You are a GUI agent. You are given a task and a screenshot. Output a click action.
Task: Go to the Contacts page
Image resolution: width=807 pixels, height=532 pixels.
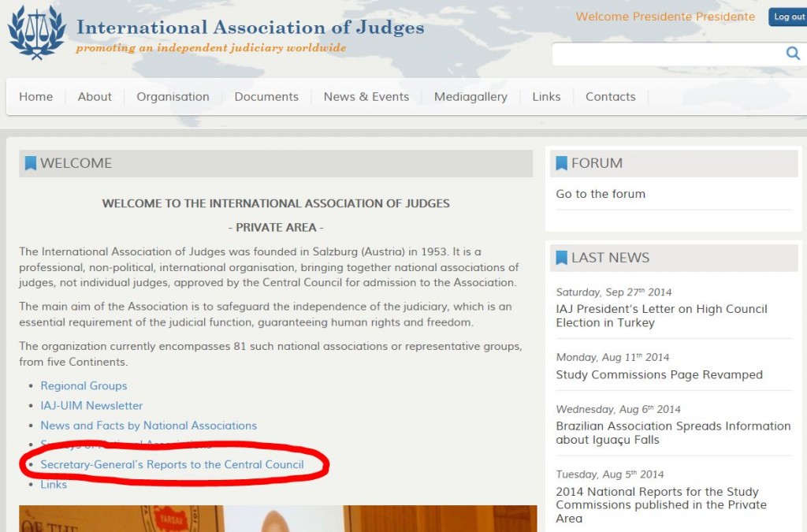[x=611, y=97]
